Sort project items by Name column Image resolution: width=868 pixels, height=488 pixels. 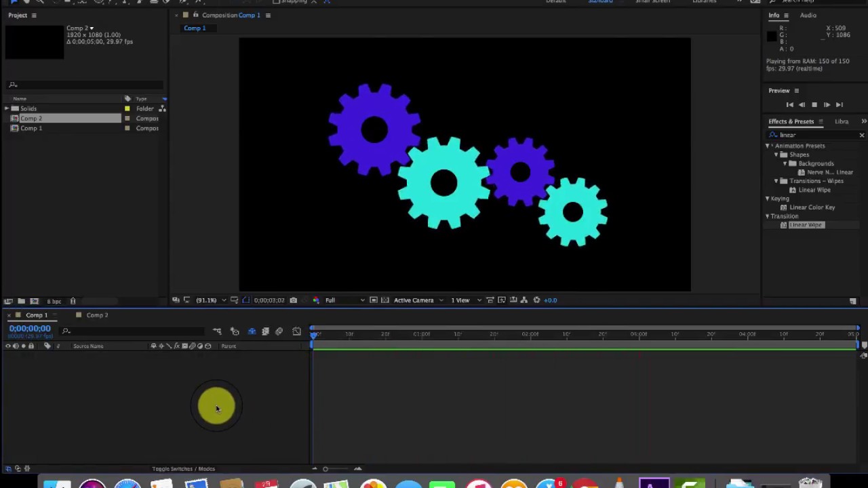(x=20, y=99)
